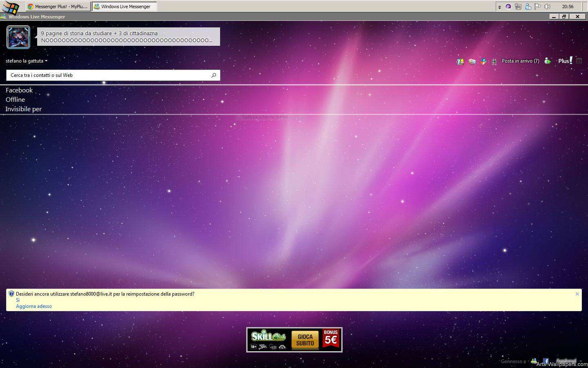Dismiss the password reset notification bar

coord(577,294)
